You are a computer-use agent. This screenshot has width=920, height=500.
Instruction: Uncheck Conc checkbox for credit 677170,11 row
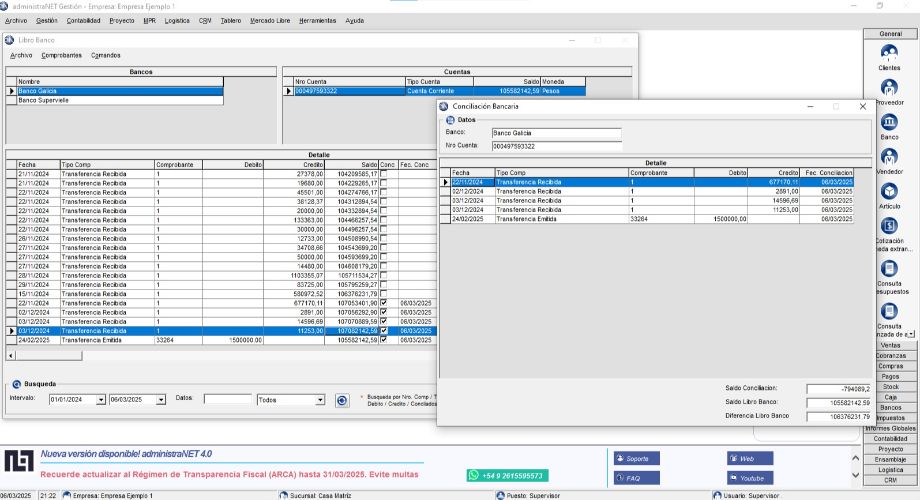tap(384, 303)
